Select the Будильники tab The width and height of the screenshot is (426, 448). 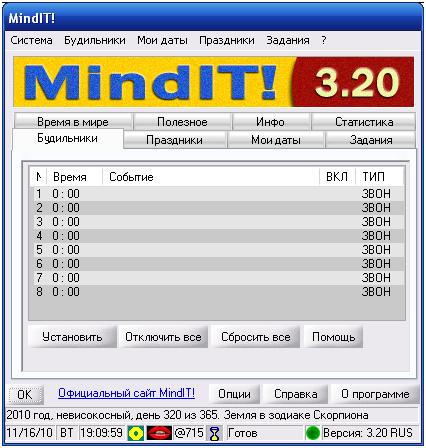[68, 138]
